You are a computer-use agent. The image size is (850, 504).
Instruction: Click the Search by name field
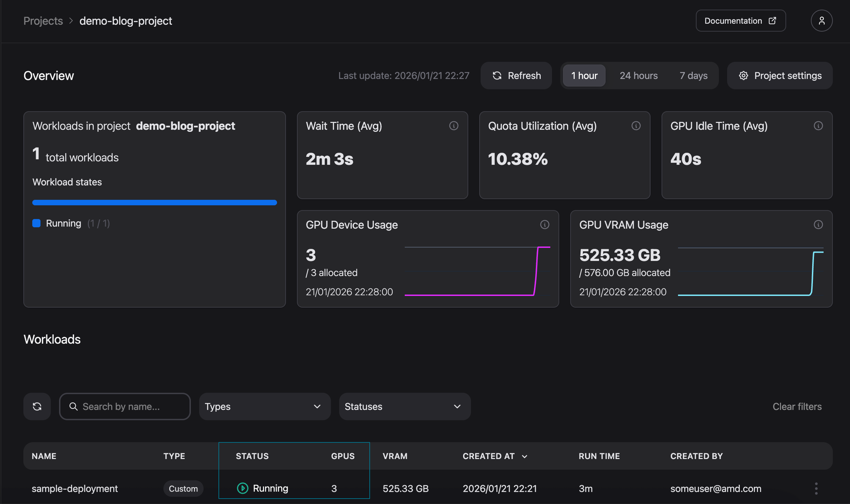pos(125,406)
